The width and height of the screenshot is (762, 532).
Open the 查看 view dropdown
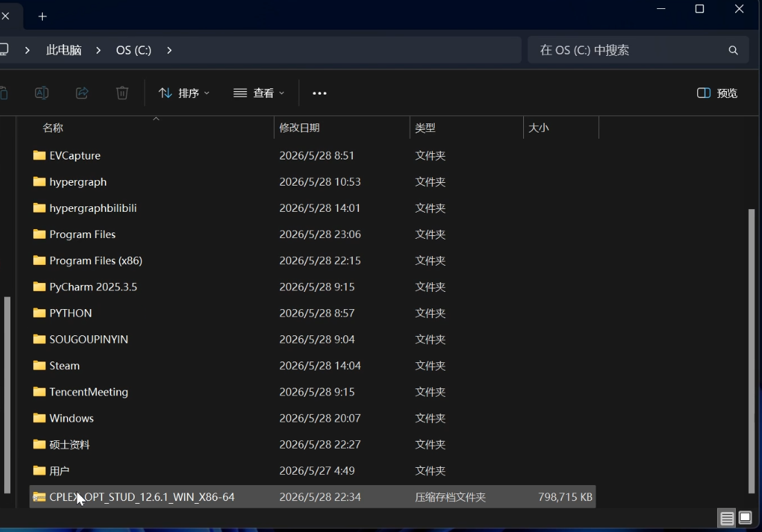point(259,92)
